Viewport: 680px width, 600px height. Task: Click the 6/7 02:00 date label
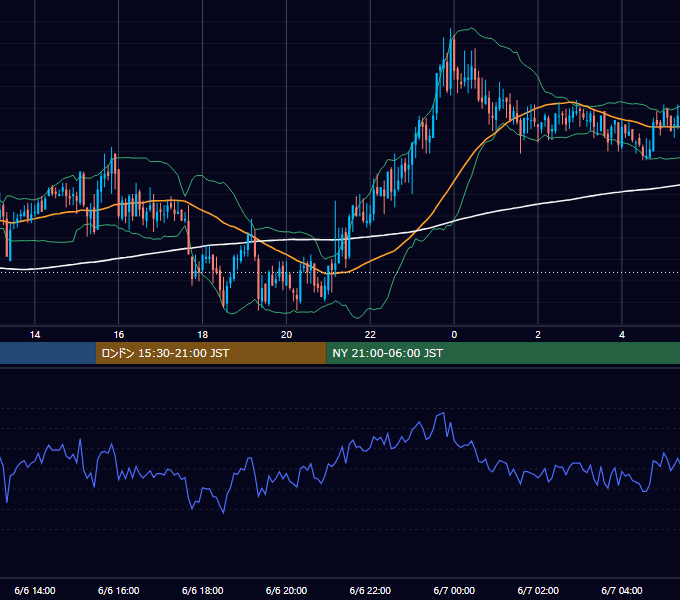[538, 590]
